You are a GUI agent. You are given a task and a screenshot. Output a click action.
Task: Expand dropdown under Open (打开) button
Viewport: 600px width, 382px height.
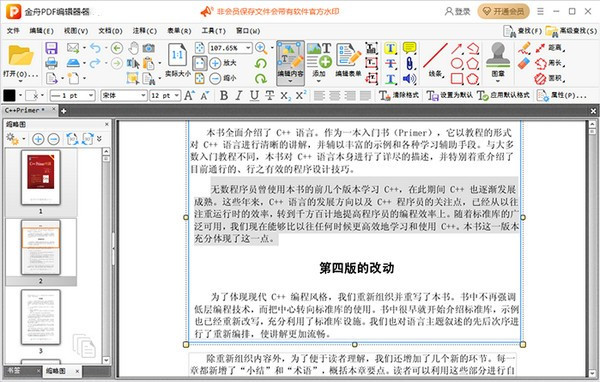point(20,81)
